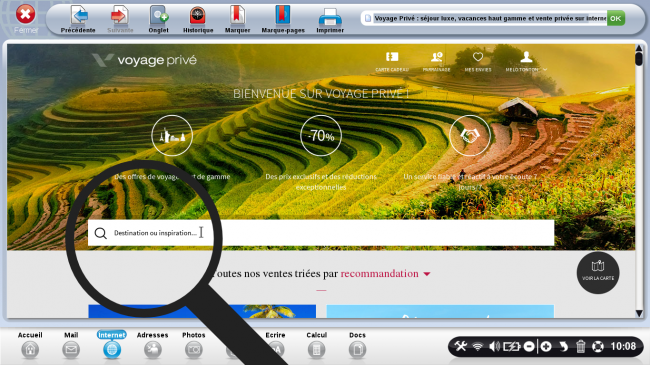Open the Carte Cadeau gift card icon
The width and height of the screenshot is (650, 365).
392,61
